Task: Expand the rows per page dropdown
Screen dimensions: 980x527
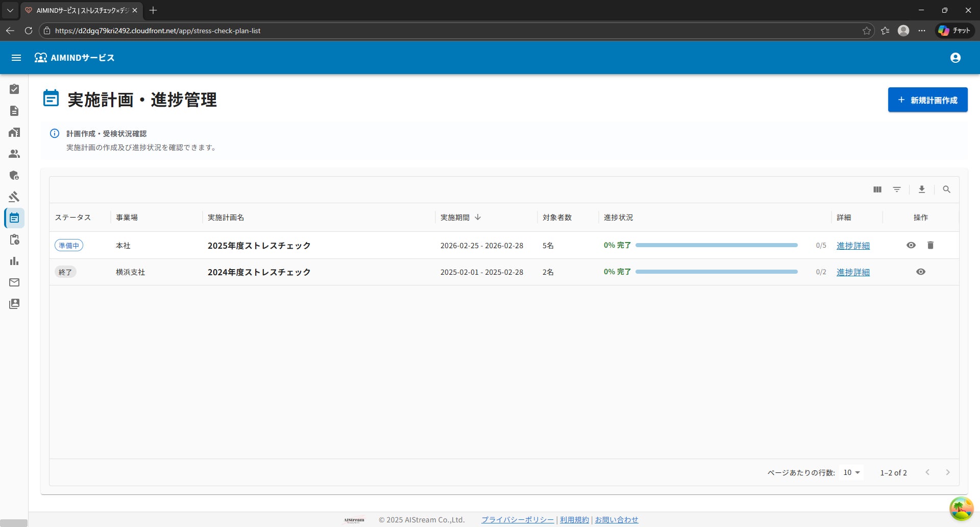Action: click(x=851, y=472)
